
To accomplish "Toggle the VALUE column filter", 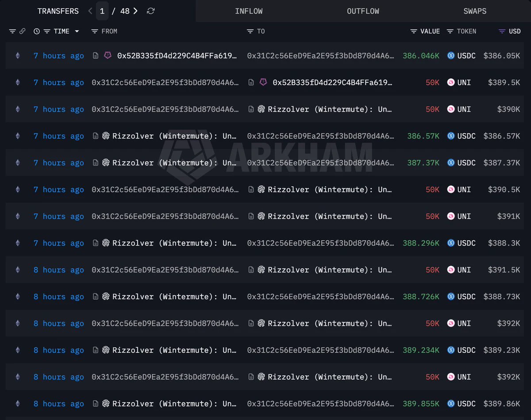I will tap(414, 31).
